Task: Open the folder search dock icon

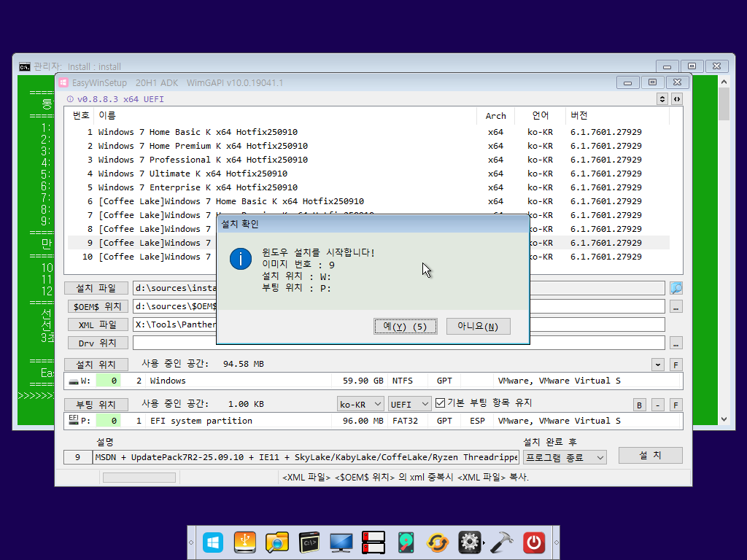Action: 276,542
